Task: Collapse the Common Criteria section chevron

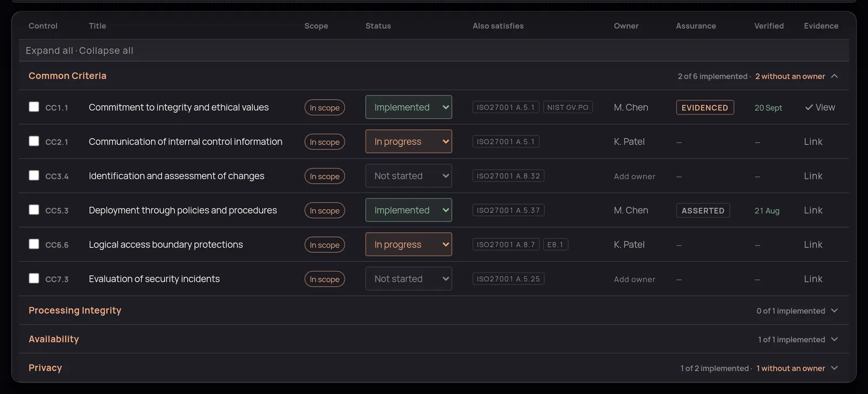Action: pyautogui.click(x=834, y=76)
